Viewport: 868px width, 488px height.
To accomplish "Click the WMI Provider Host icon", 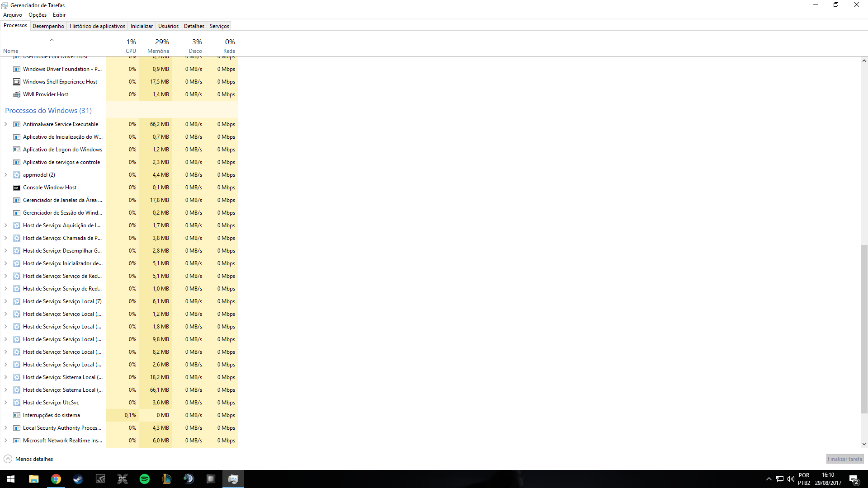I will pos(17,94).
